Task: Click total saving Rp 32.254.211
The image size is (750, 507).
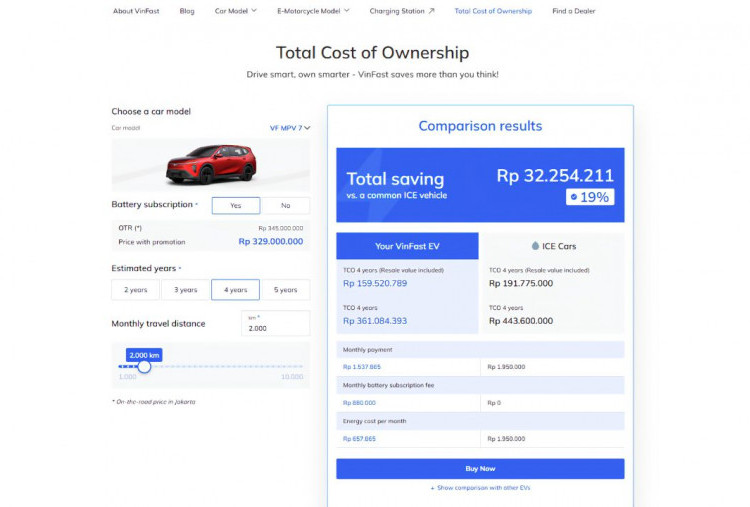Action: pos(555,176)
